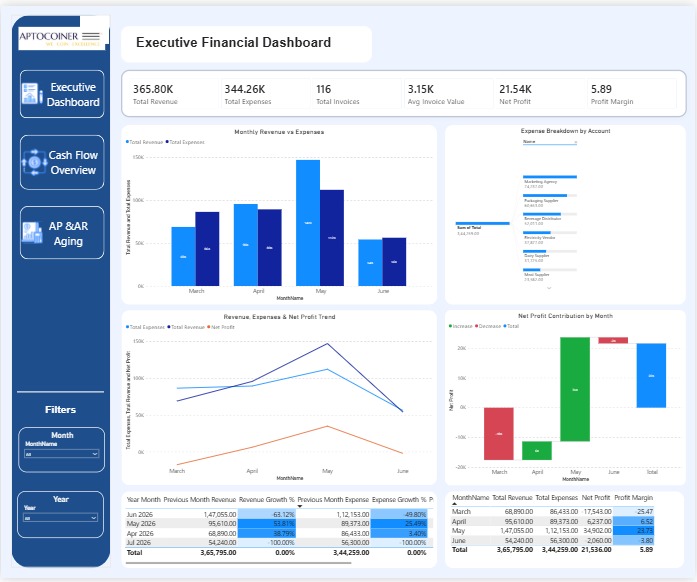Click Net Profit legend in Trend chart
Viewport: 697px width, 582px height.
pyautogui.click(x=220, y=327)
